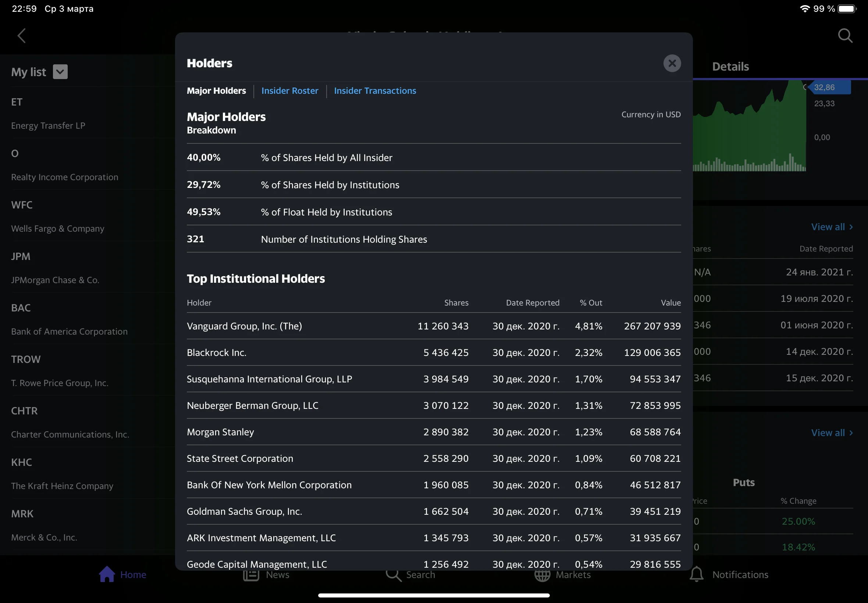Select Bank of America Corporation in the watchlist
Screen dimensions: 868x603
tap(87, 318)
